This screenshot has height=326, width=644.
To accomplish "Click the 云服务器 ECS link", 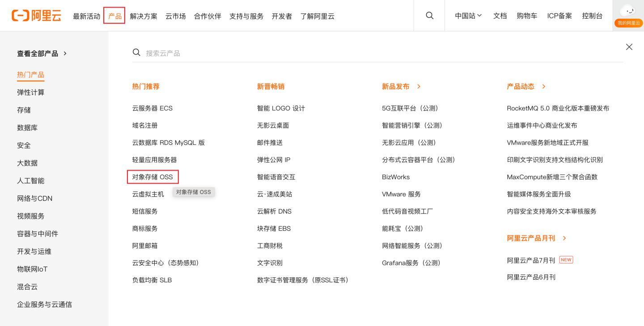I will 152,108.
